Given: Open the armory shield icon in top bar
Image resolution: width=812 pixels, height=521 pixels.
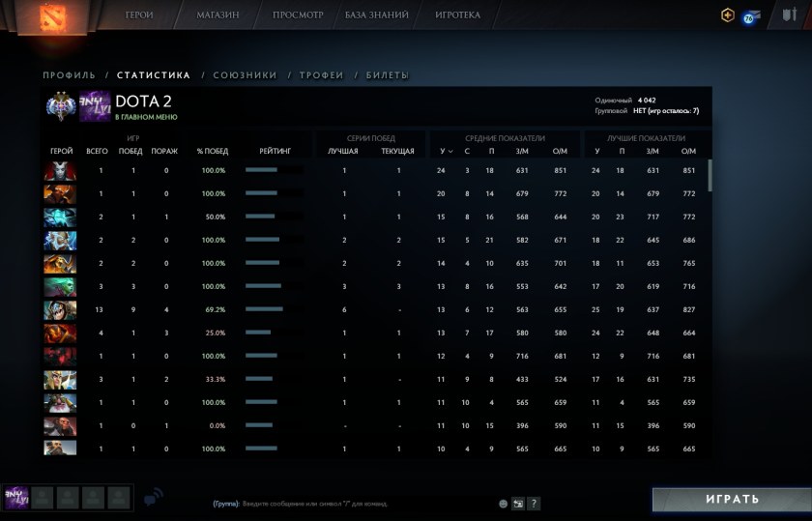Looking at the screenshot, I should pos(790,14).
